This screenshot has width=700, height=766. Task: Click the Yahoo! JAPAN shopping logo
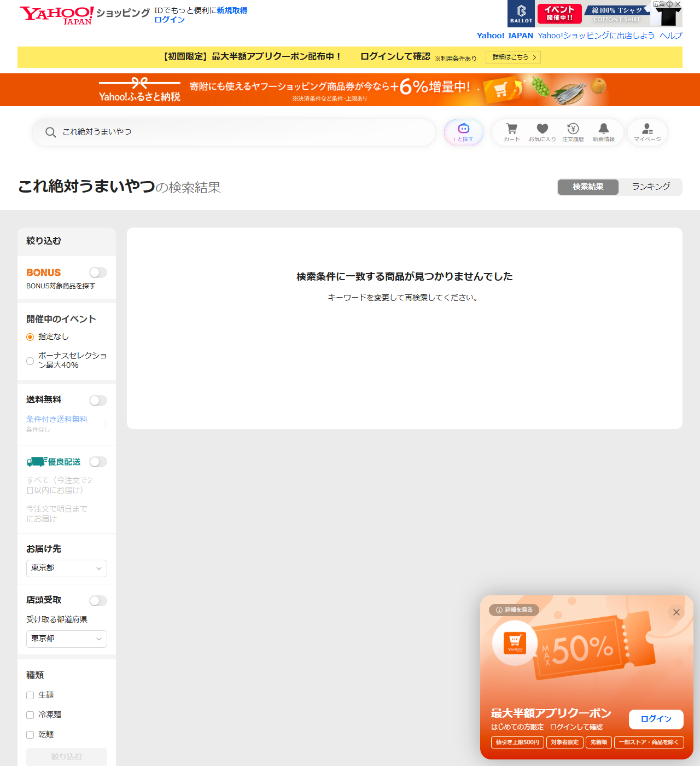tap(84, 15)
